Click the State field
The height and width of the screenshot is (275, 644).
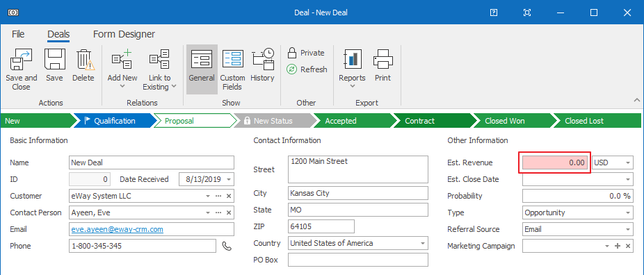pyautogui.click(x=358, y=210)
